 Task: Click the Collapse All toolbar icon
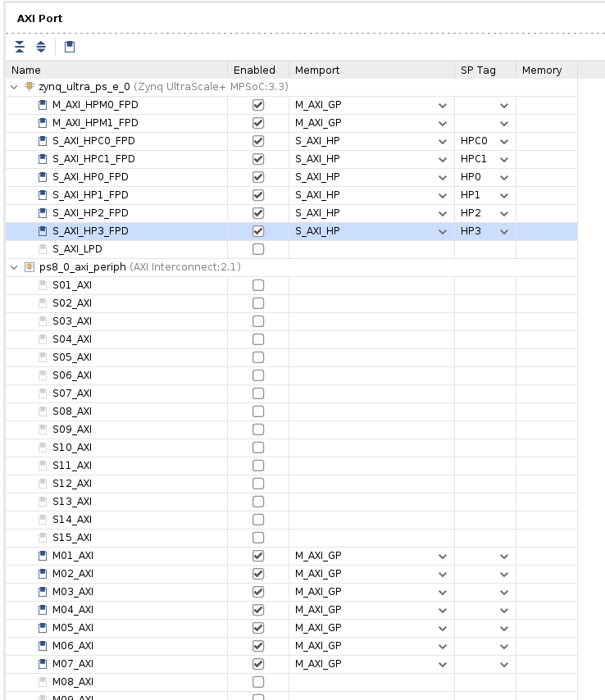(20, 47)
